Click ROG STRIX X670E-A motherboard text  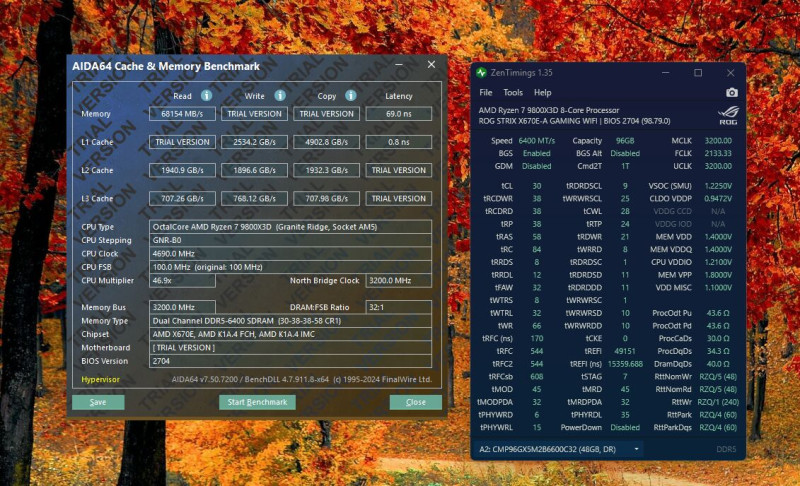tap(574, 121)
